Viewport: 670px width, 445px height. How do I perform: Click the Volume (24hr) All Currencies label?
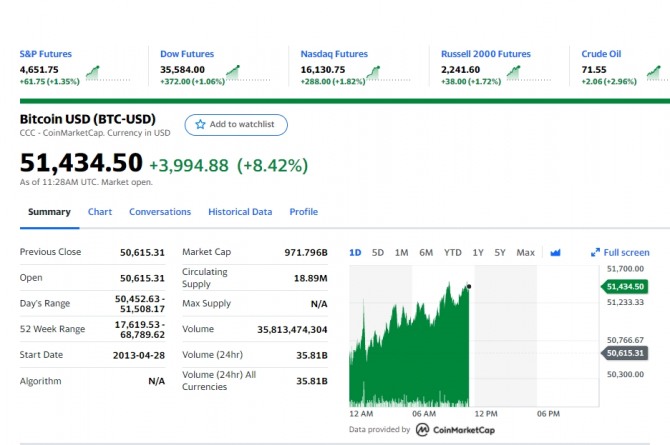tap(219, 380)
